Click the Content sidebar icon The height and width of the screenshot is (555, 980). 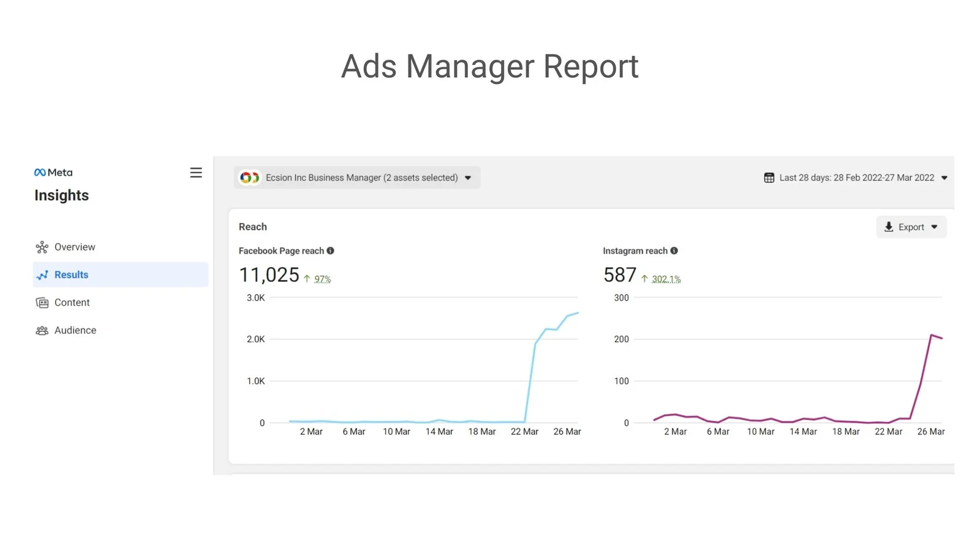(x=42, y=303)
